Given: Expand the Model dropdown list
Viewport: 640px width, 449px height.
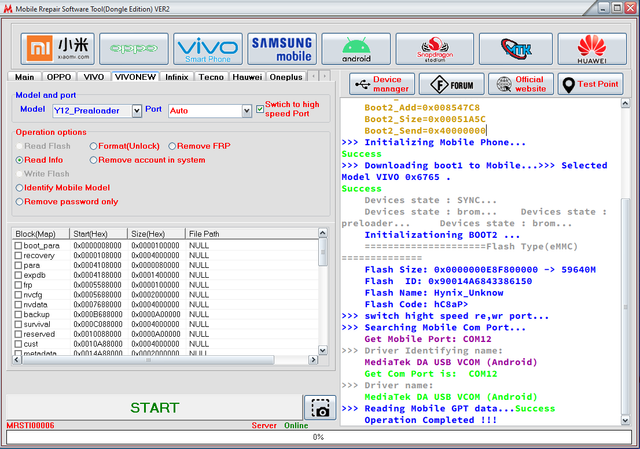Looking at the screenshot, I should (x=137, y=111).
